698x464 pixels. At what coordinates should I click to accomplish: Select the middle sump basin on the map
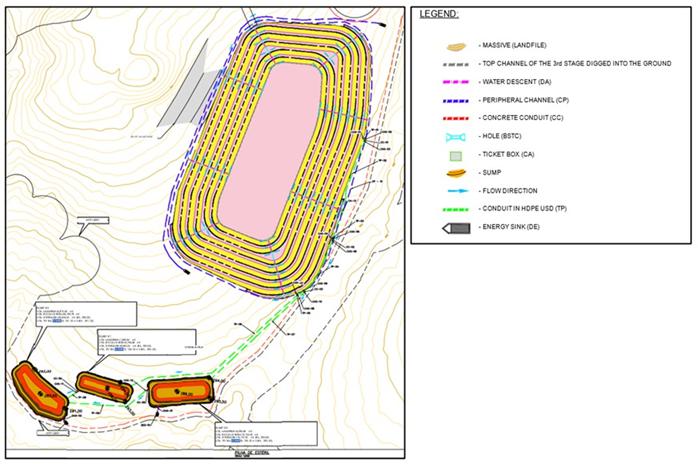click(103, 384)
